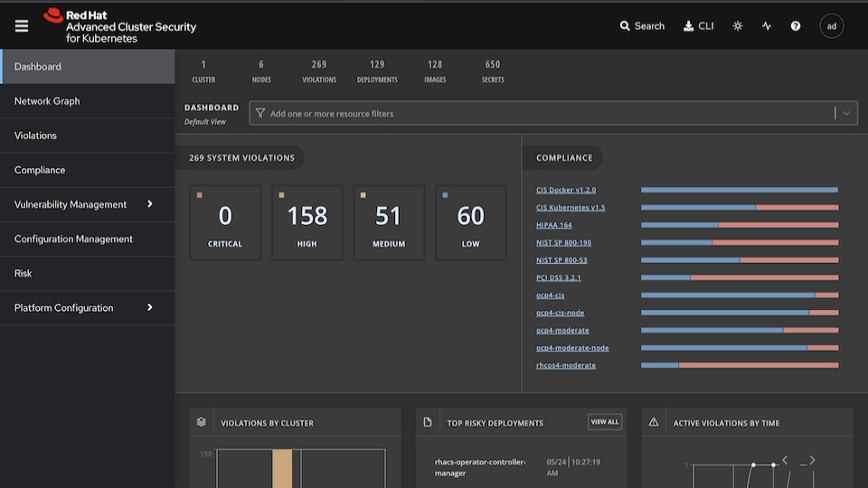Click rhcos4-moderate compliance progress bar

[x=740, y=365]
